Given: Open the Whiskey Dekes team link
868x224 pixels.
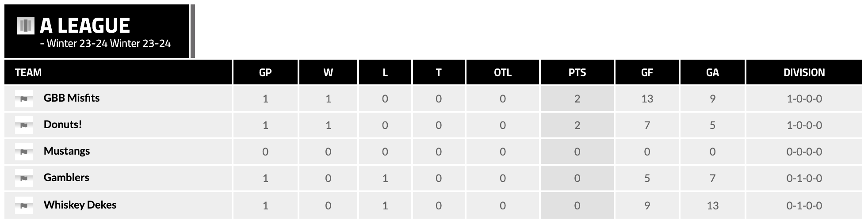Looking at the screenshot, I should click(x=80, y=205).
